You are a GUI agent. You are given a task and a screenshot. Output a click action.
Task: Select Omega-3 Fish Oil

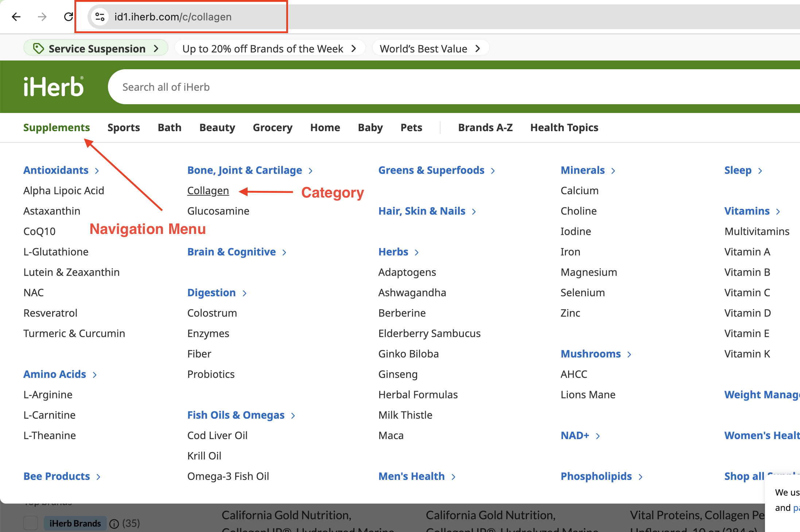pyautogui.click(x=228, y=476)
